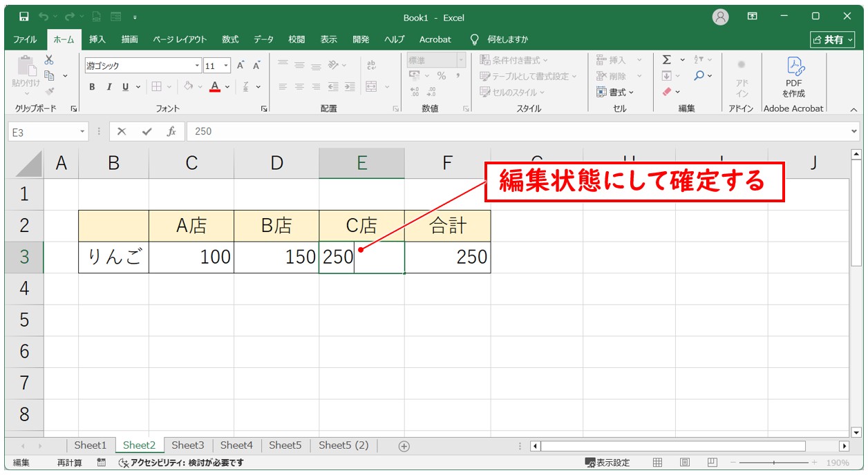
Task: Click the Cancel entry X in formula bar
Action: (x=122, y=131)
